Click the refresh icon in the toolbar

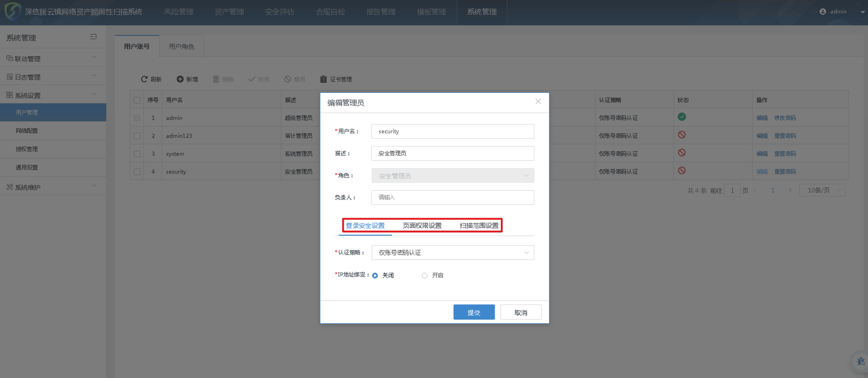(x=144, y=79)
